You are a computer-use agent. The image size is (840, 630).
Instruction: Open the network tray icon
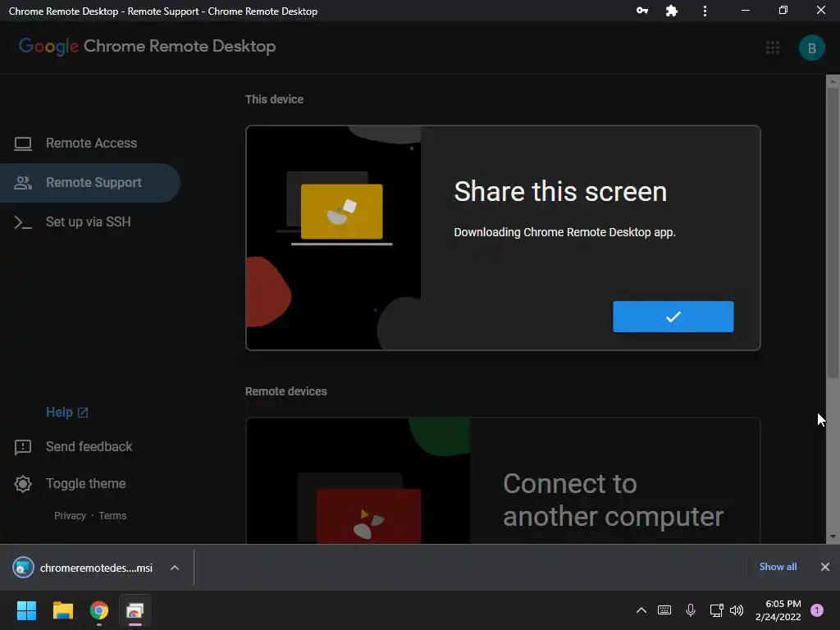tap(716, 610)
